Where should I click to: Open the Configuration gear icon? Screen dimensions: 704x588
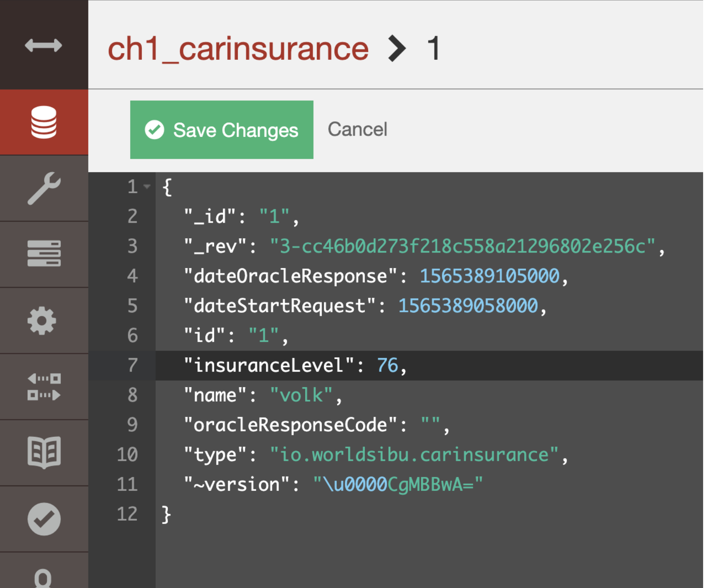click(42, 320)
